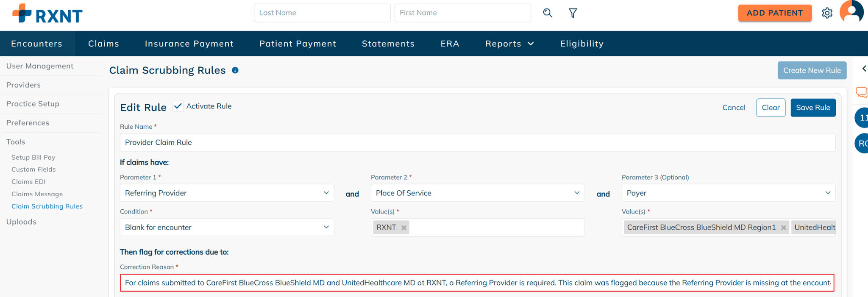This screenshot has height=297, width=868.
Task: Remove the RXNT value tag
Action: [404, 228]
